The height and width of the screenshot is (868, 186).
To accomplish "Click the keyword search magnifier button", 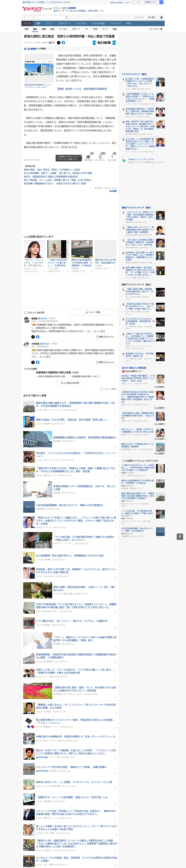I will click(66, 18).
